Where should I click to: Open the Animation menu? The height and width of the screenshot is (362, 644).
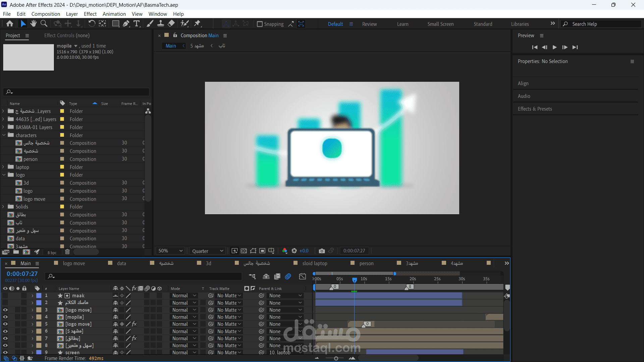click(114, 14)
